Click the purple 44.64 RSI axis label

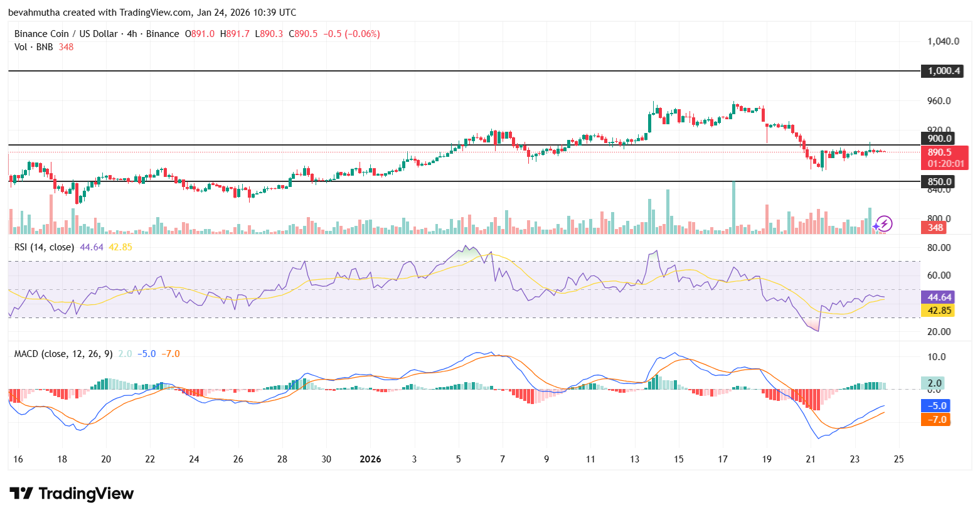pyautogui.click(x=937, y=297)
